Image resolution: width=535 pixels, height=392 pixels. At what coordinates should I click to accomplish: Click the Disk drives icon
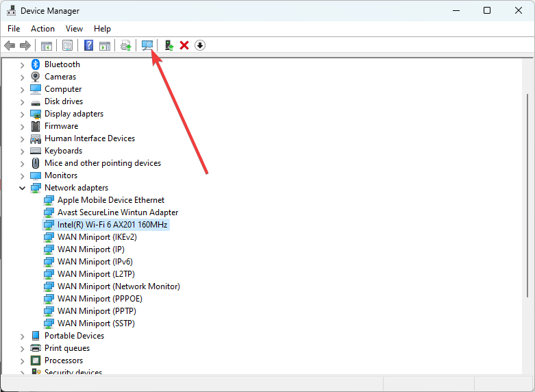36,102
